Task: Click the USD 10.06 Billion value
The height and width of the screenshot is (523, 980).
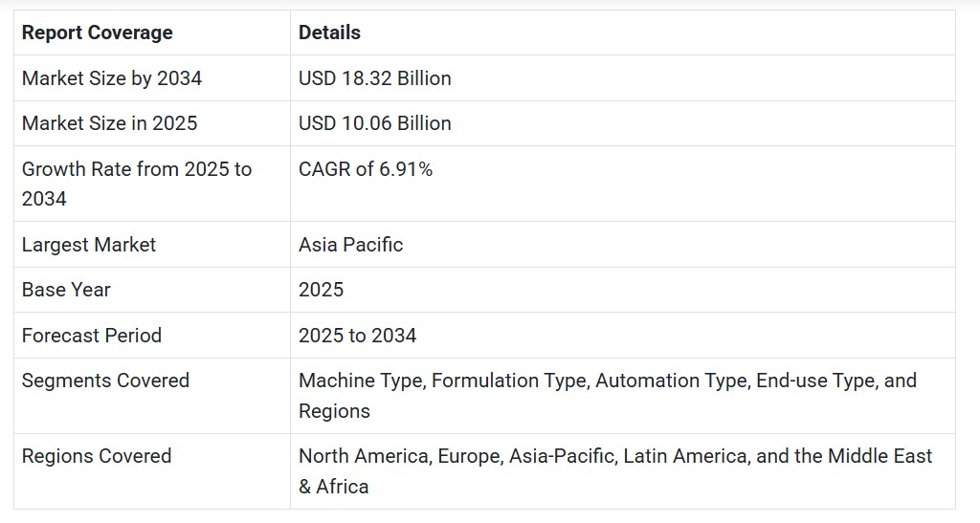Action: 374,123
